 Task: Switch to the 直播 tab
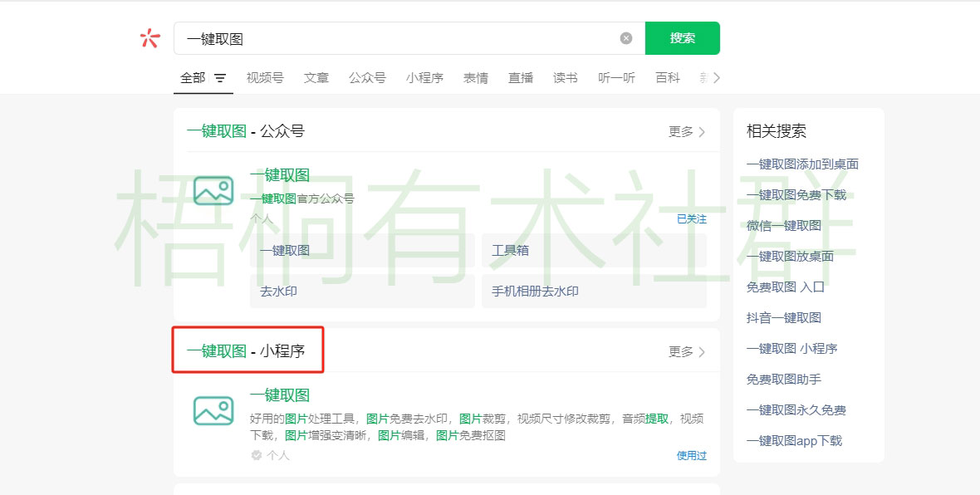(x=521, y=77)
